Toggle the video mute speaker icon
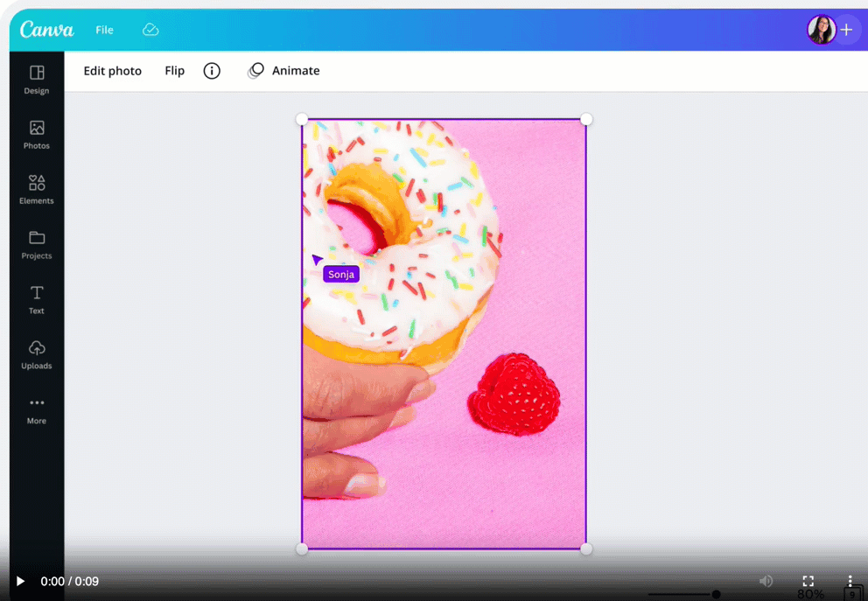Image resolution: width=868 pixels, height=601 pixels. tap(766, 581)
